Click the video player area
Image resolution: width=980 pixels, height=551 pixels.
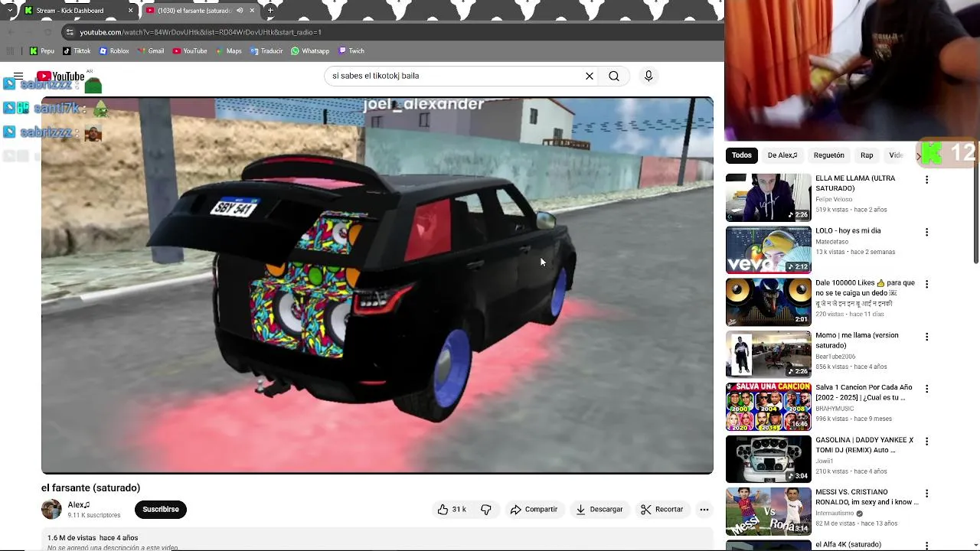pos(377,285)
